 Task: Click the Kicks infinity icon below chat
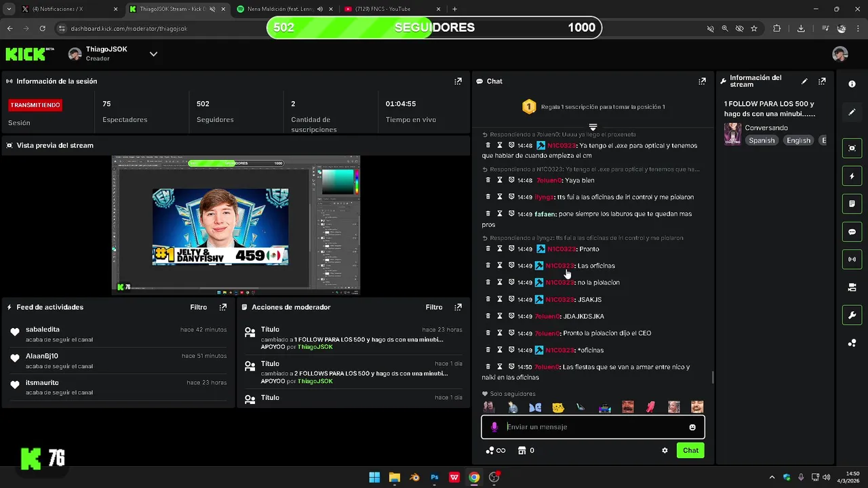pos(496,450)
